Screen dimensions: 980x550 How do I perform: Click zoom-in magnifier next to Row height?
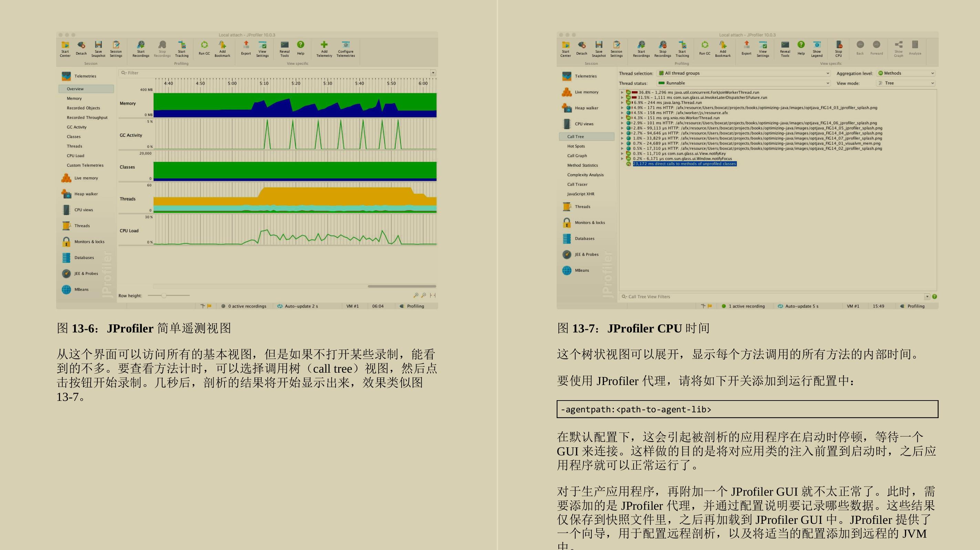(416, 295)
